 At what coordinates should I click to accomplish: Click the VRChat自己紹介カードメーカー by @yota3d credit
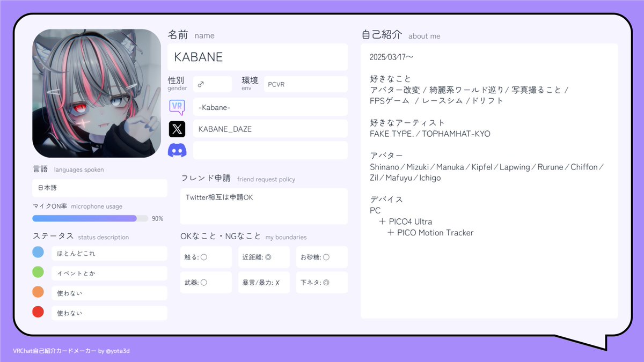pyautogui.click(x=71, y=351)
